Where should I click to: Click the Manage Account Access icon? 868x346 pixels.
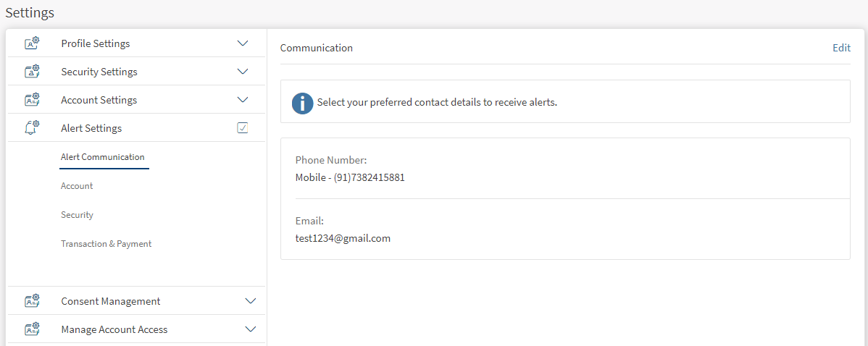pos(32,329)
